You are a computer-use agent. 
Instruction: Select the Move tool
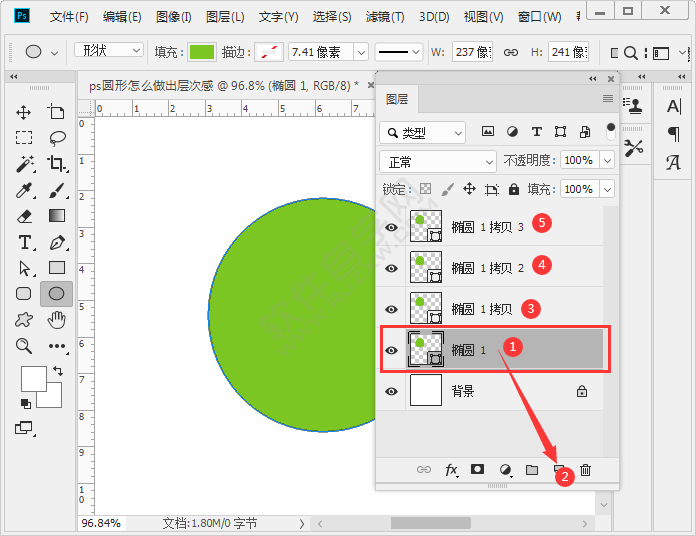24,113
